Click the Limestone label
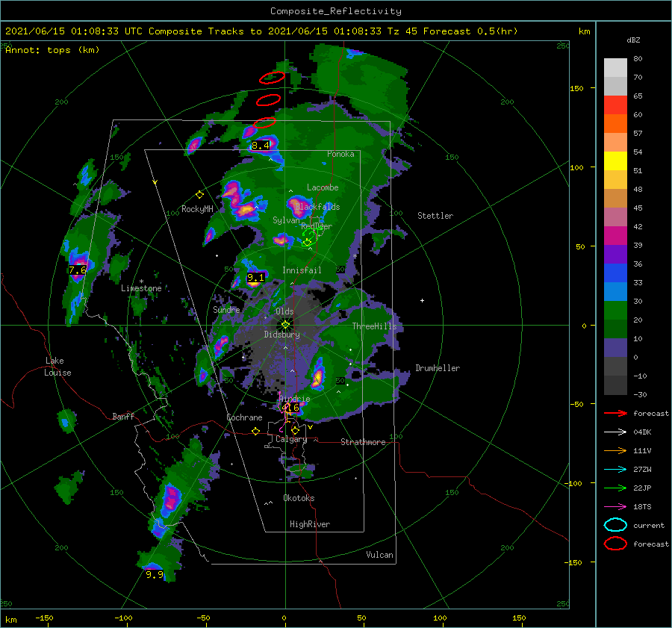Image resolution: width=672 pixels, height=628 pixels. [141, 288]
